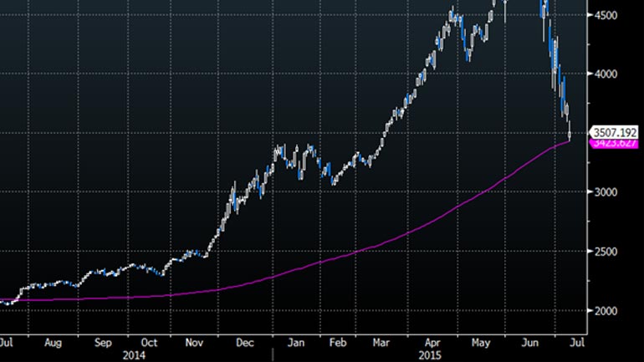Pick the Jan month axis label
The image size is (644, 362).
click(297, 343)
